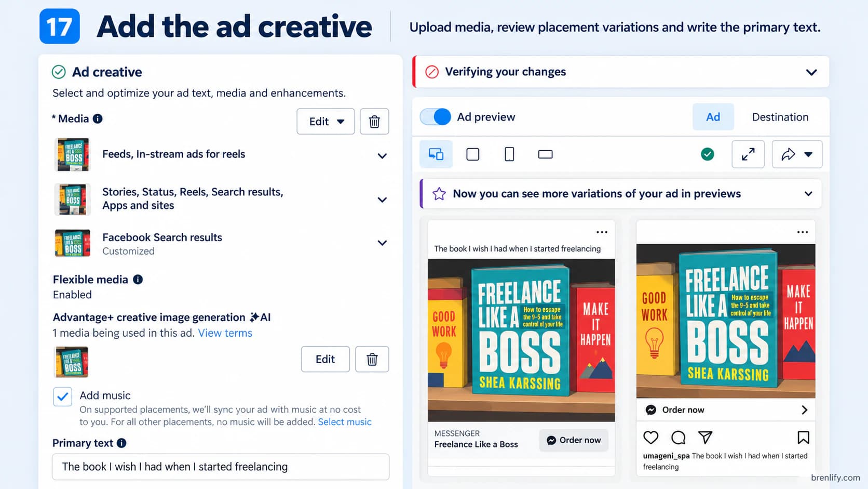Tap the heart like icon on Instagram preview
The height and width of the screenshot is (489, 868).
click(651, 438)
